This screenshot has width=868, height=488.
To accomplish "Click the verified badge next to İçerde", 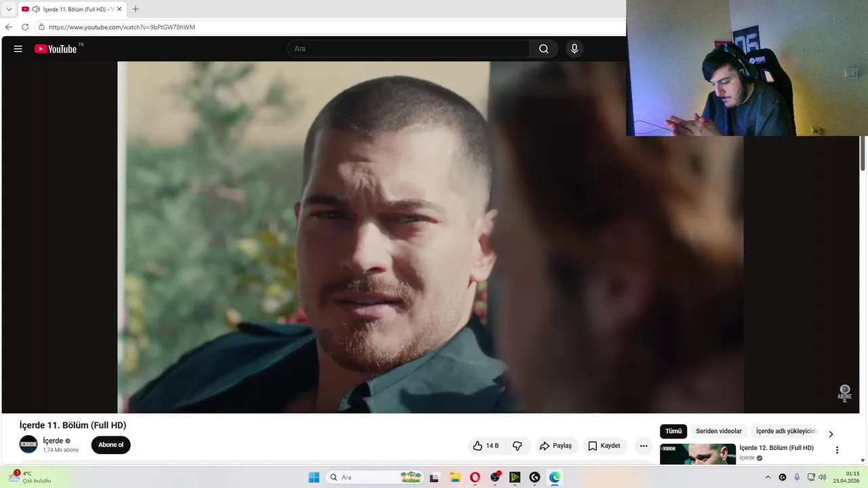I will (x=68, y=441).
